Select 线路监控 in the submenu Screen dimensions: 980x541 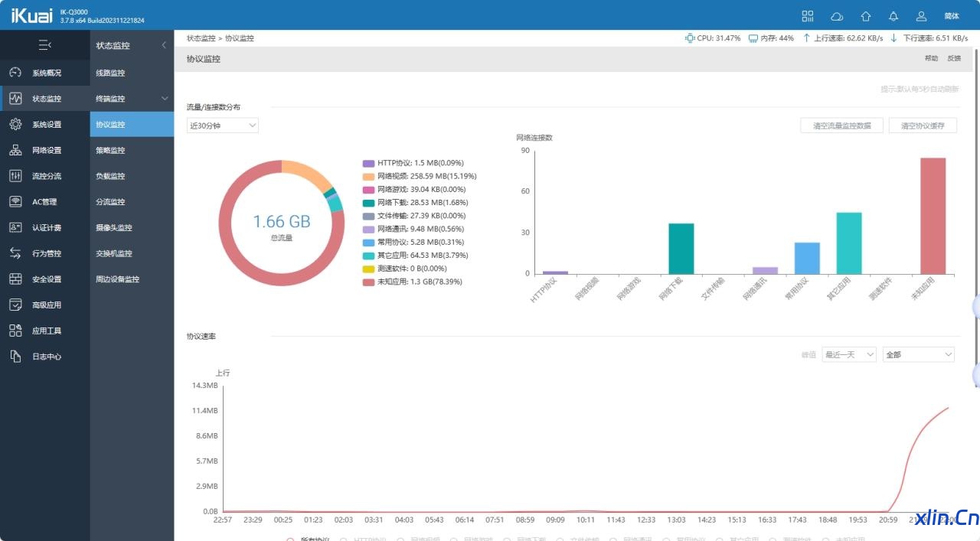click(132, 73)
